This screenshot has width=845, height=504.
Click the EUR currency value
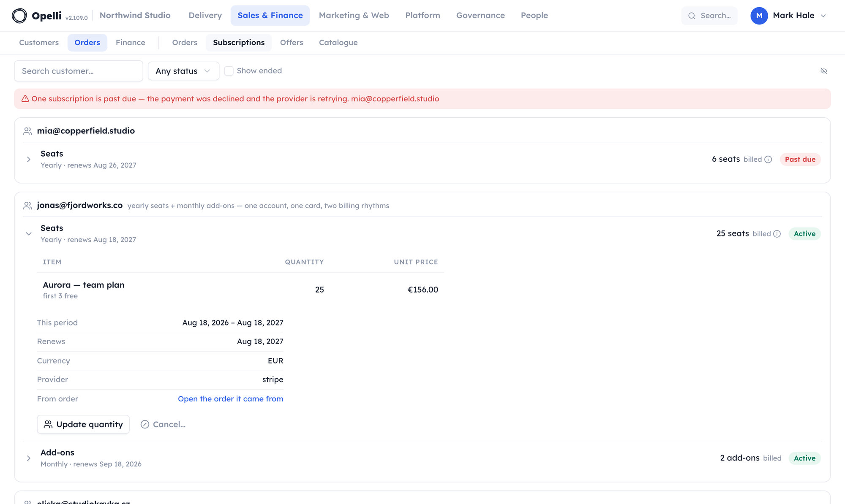(x=275, y=361)
